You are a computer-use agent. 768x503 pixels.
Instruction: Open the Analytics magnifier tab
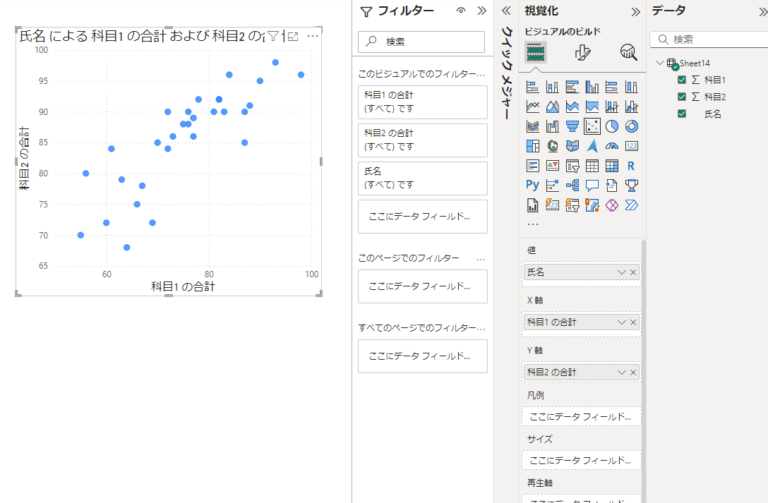click(628, 53)
